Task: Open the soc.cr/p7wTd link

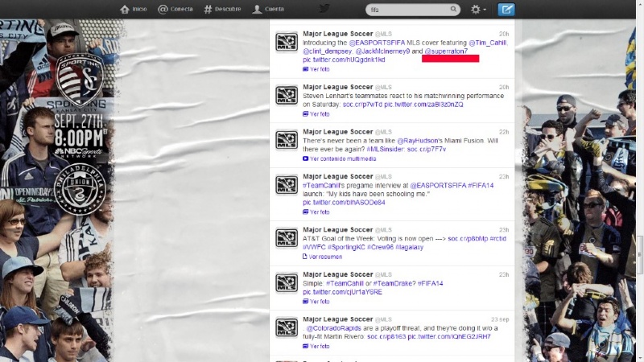Action: click(362, 105)
